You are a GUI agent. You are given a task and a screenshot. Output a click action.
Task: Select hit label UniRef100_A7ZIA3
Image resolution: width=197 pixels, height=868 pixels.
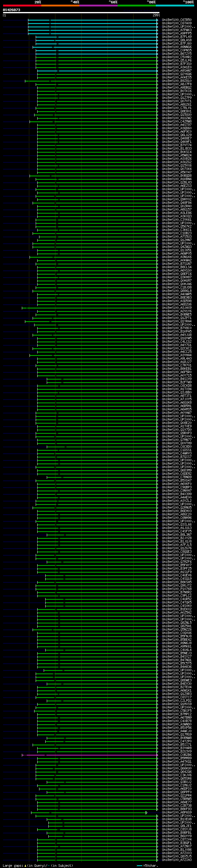coord(177,860)
